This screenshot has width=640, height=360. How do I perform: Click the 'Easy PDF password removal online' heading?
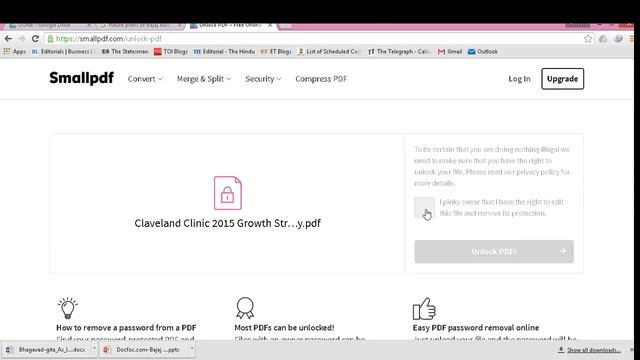[x=476, y=327]
